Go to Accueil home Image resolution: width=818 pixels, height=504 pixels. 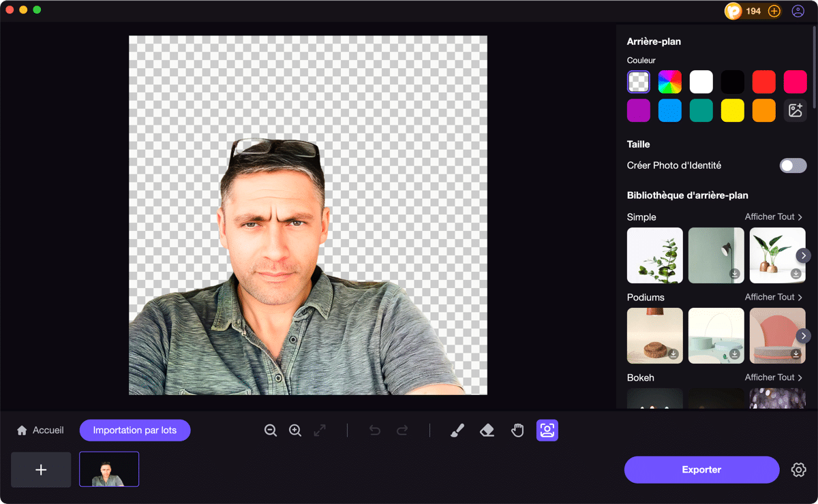tap(40, 430)
